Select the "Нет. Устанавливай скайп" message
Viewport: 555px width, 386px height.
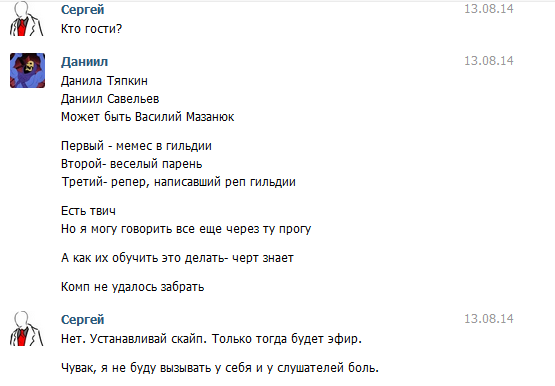(x=211, y=339)
